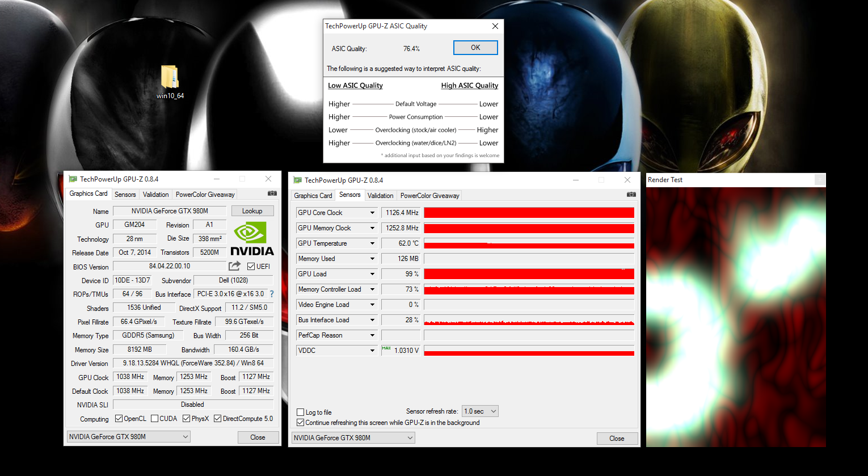This screenshot has width=868, height=476.
Task: Toggle the UEFI checkbox
Action: (251, 266)
